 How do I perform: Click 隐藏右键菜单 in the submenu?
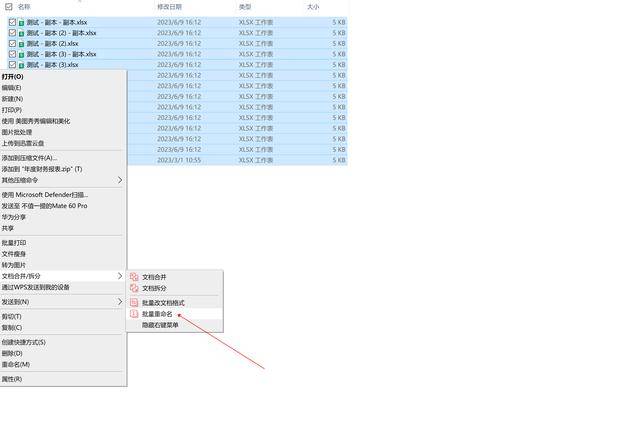[160, 325]
